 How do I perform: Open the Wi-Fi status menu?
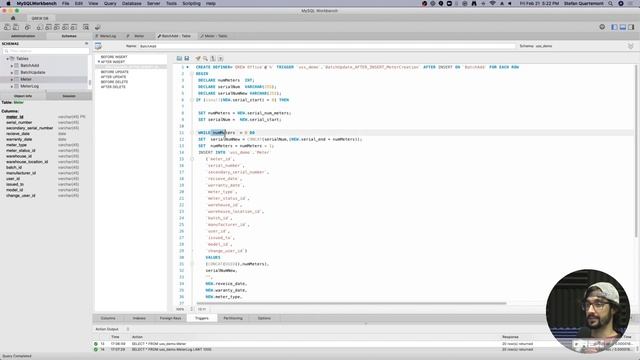pos(493,3)
